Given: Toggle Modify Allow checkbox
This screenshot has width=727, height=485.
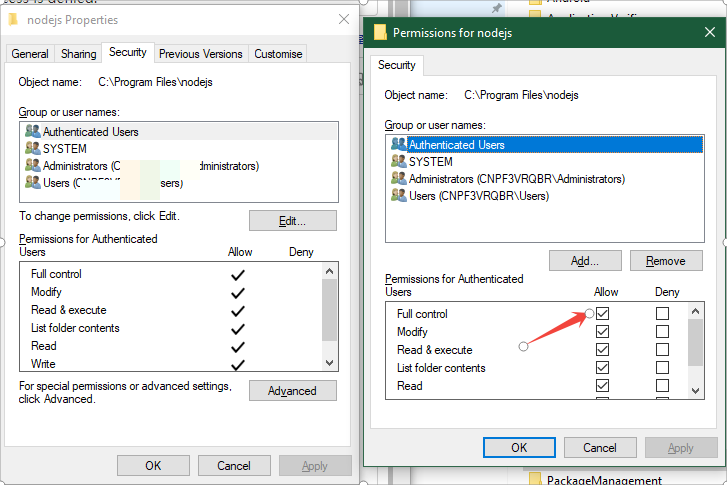Looking at the screenshot, I should pos(602,332).
